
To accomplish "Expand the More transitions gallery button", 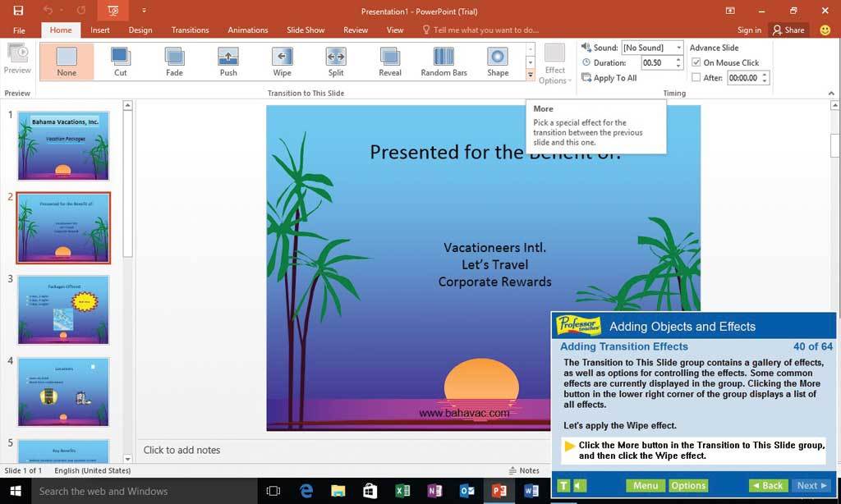I will pos(531,76).
